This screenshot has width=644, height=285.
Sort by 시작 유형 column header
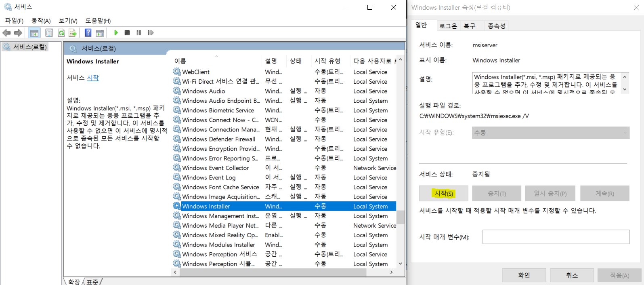click(331, 61)
